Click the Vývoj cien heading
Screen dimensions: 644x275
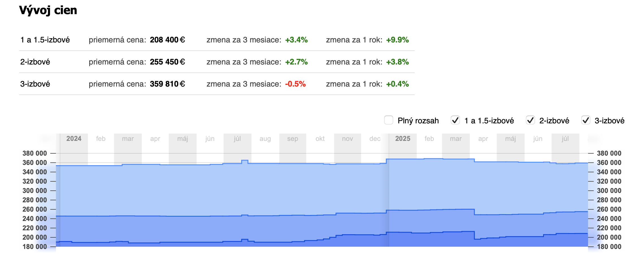(x=48, y=10)
